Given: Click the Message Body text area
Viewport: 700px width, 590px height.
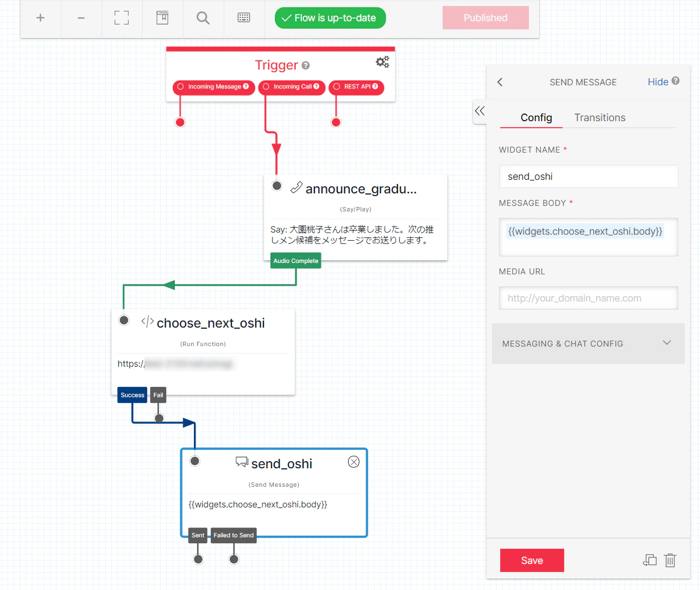Looking at the screenshot, I should point(589,237).
